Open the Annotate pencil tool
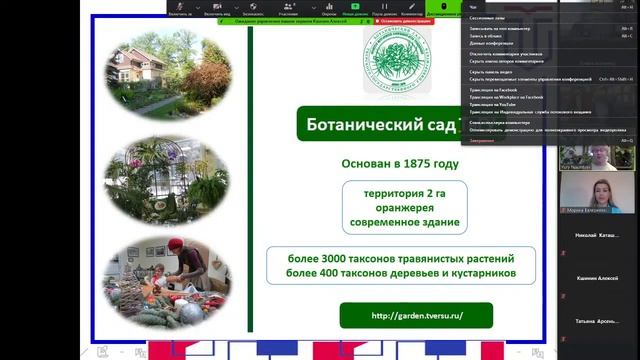 (x=412, y=8)
